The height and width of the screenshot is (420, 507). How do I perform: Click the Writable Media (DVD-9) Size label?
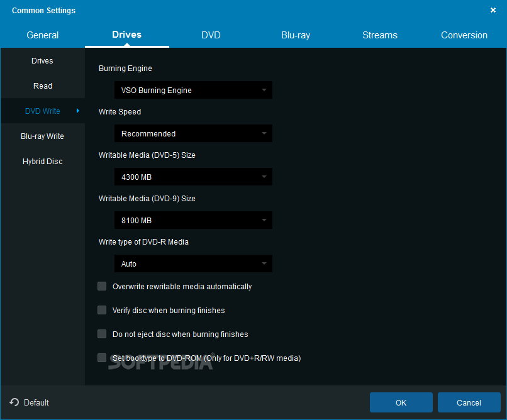coord(147,199)
